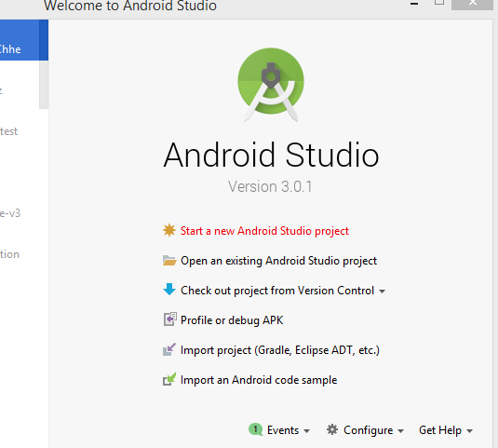Click the Profile or debug APK icon
The image size is (498, 448).
coord(170,319)
